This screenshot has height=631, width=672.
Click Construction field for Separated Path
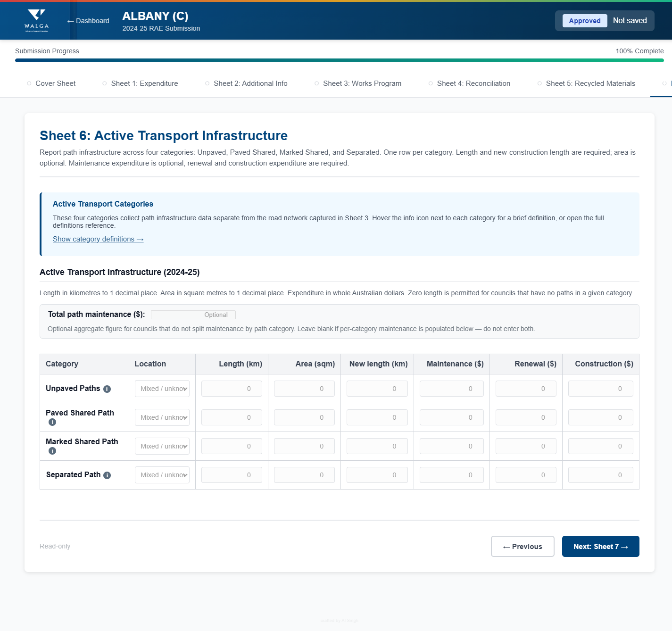[601, 475]
